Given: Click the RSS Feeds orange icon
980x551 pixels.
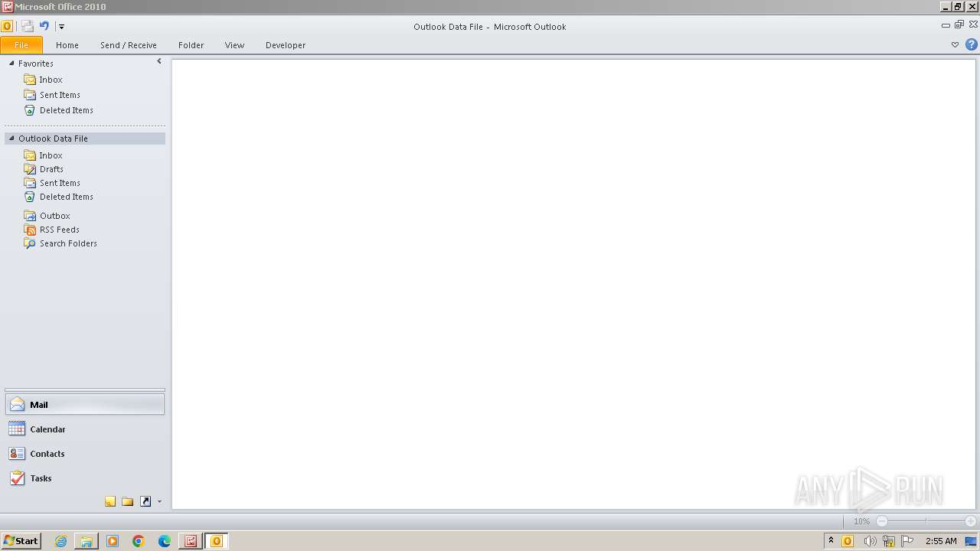Looking at the screenshot, I should [30, 230].
